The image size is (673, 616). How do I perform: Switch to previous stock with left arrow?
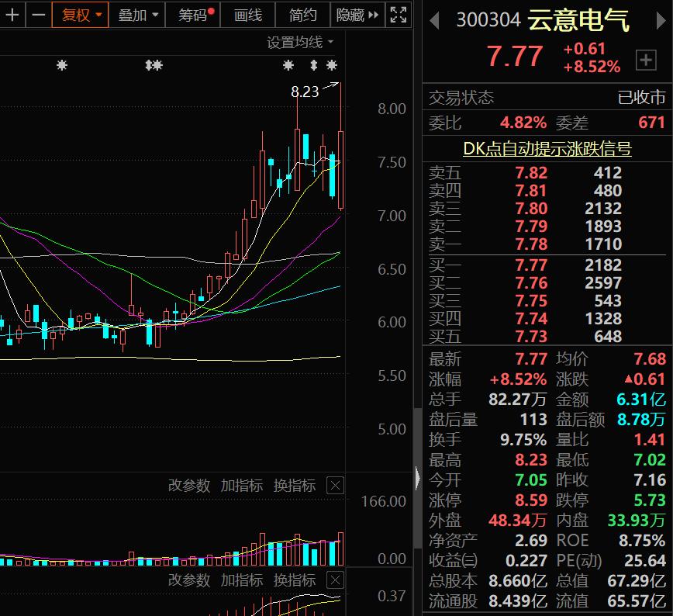pyautogui.click(x=434, y=20)
